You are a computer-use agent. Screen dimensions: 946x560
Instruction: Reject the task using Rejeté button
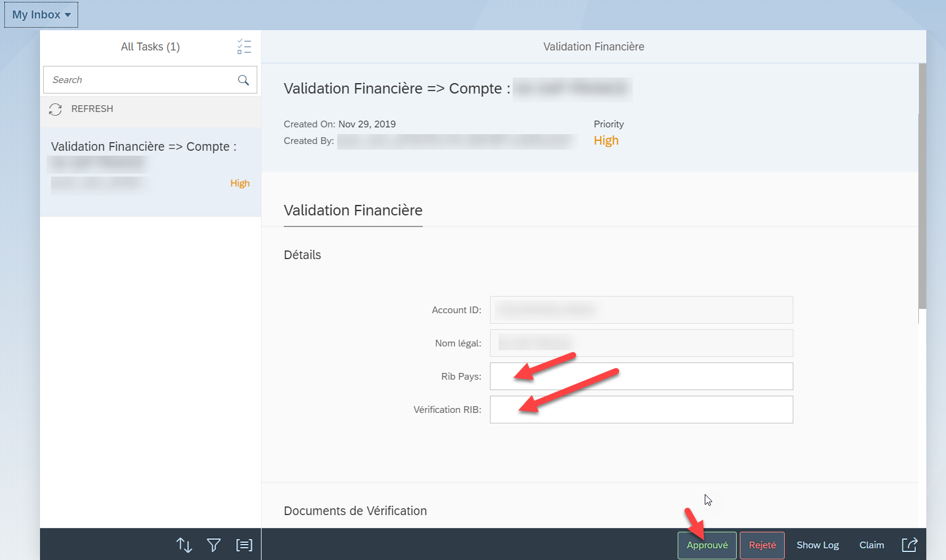[761, 545]
